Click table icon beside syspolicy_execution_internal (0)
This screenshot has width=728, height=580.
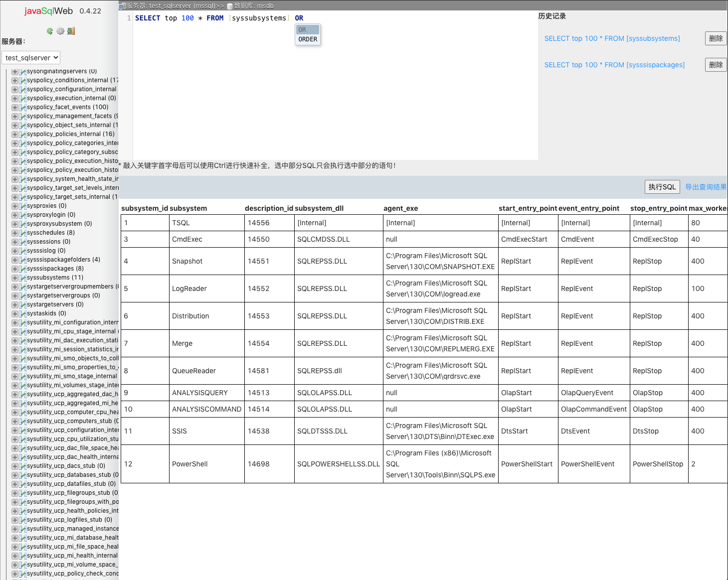click(x=23, y=99)
